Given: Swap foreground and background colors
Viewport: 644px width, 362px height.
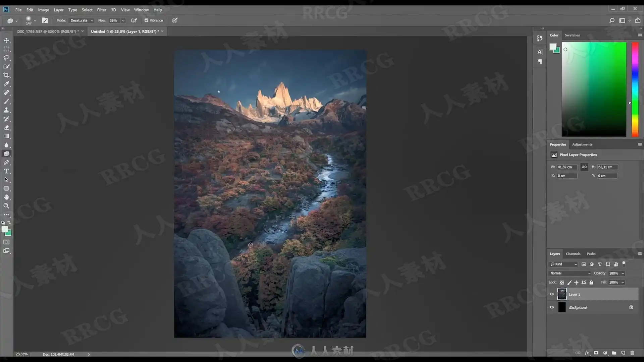Looking at the screenshot, I should coord(9,223).
